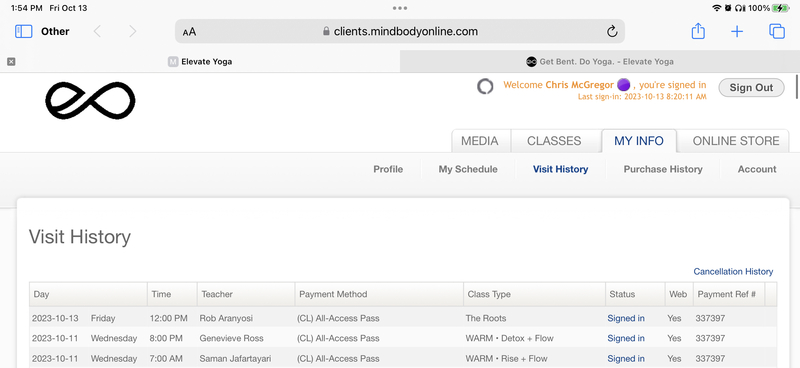Click the Genevieve Ross teacher cell
The width and height of the screenshot is (800, 368).
click(x=231, y=338)
